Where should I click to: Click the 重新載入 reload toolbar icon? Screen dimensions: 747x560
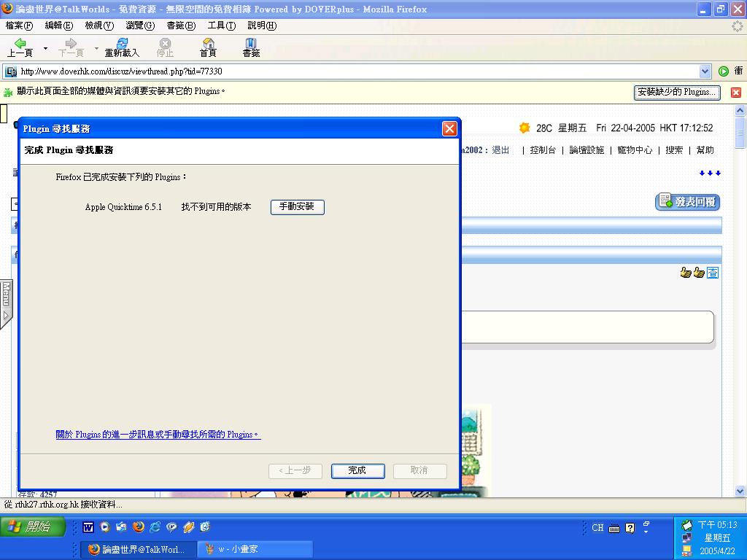122,47
